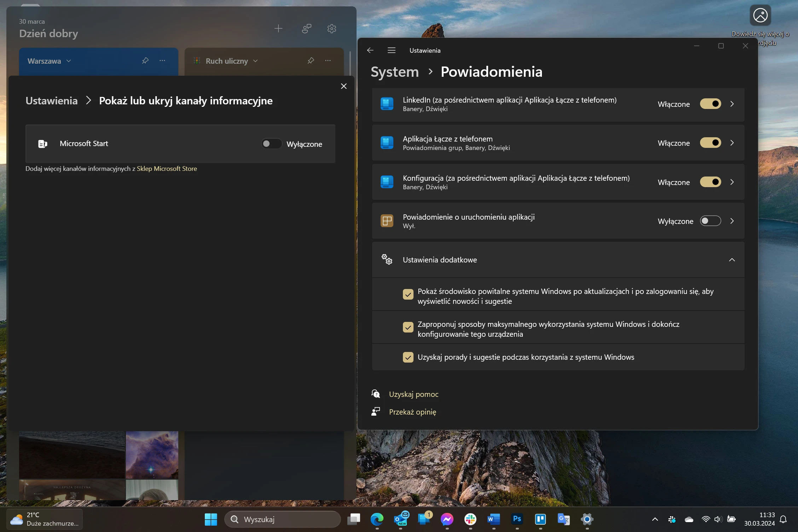The width and height of the screenshot is (798, 532).
Task: Open the Sklep Microsoft Store link
Action: [167, 169]
